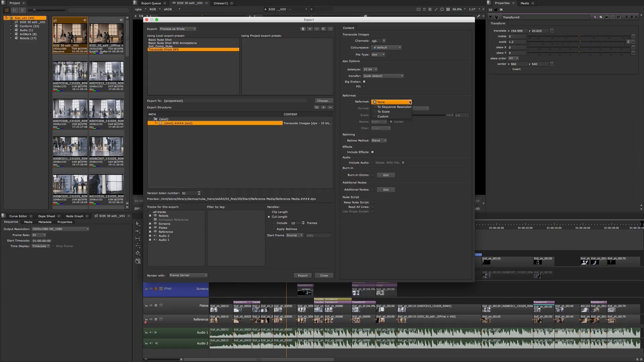This screenshot has height=362, width=644.
Task: Select the Razor tool
Action: pos(138,253)
